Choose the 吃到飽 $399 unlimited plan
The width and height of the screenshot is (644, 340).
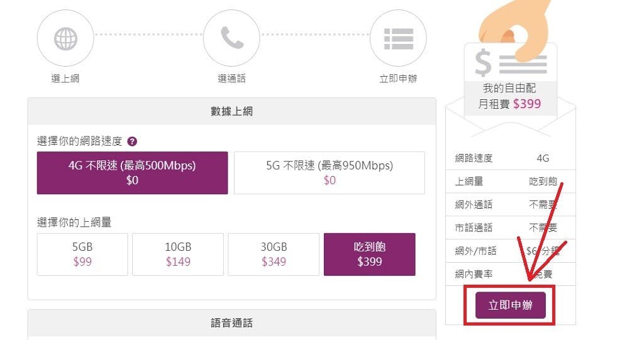370,255
